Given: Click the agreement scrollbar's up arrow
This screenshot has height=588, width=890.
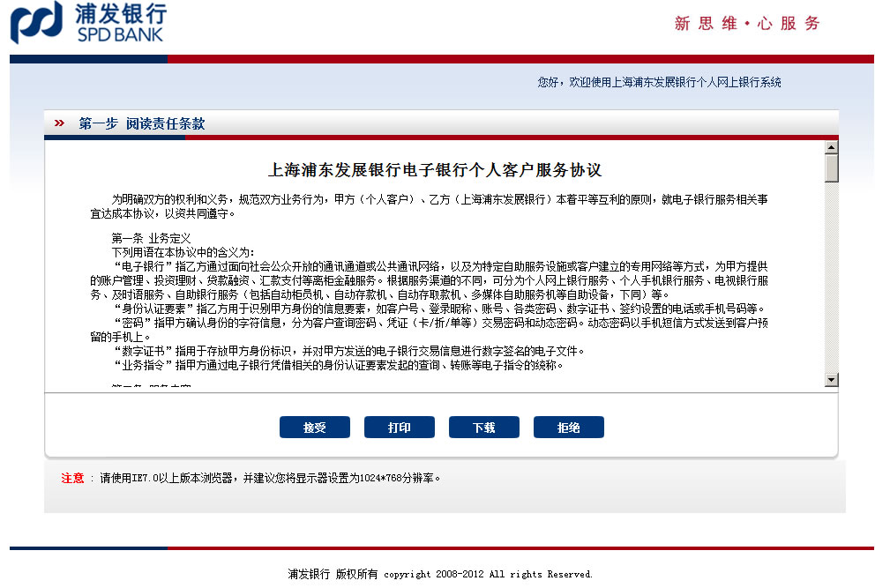Looking at the screenshot, I should point(831,146).
